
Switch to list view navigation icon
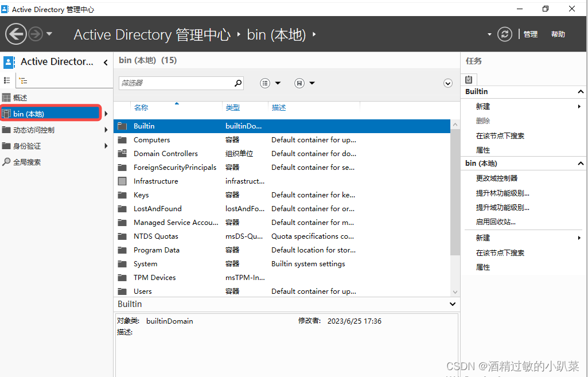click(x=7, y=80)
